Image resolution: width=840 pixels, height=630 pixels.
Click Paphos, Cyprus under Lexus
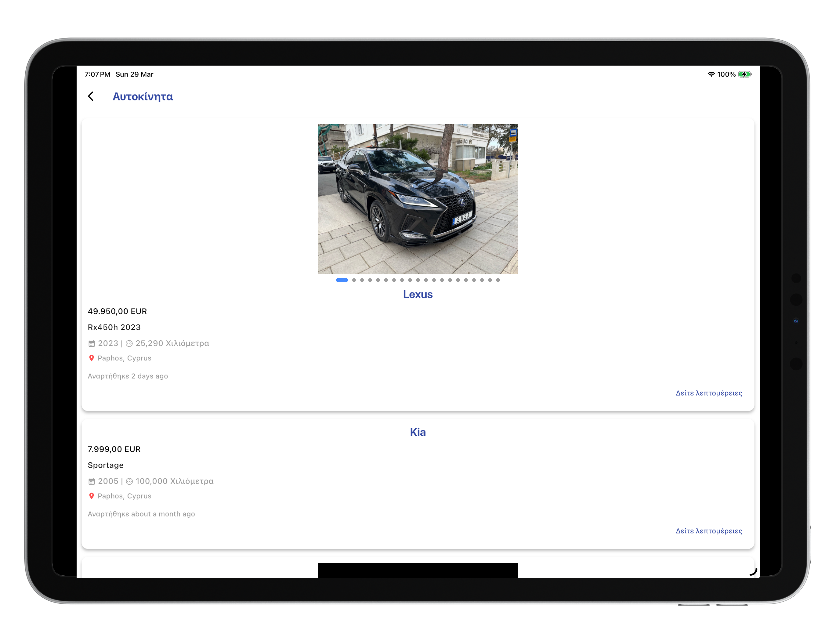125,358
